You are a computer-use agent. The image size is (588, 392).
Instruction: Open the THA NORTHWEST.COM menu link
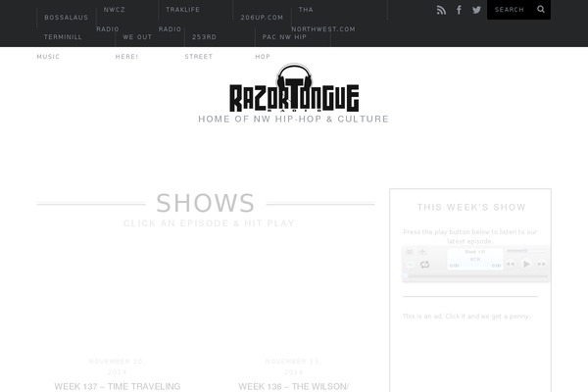click(323, 20)
